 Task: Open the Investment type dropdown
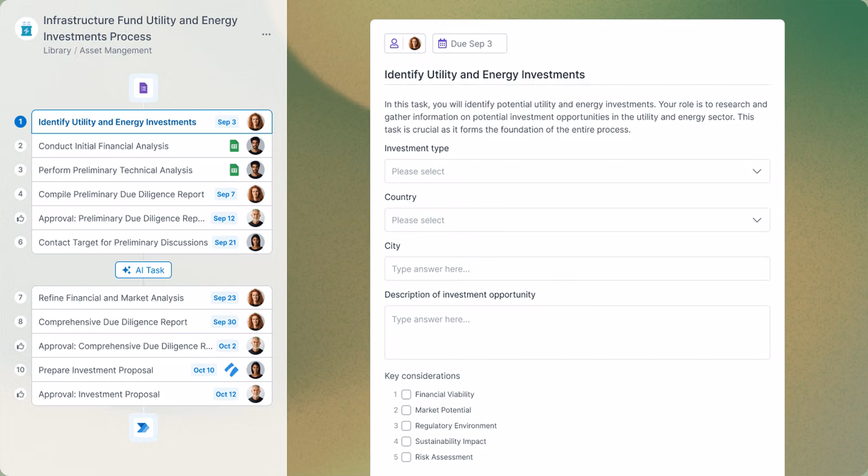tap(577, 171)
